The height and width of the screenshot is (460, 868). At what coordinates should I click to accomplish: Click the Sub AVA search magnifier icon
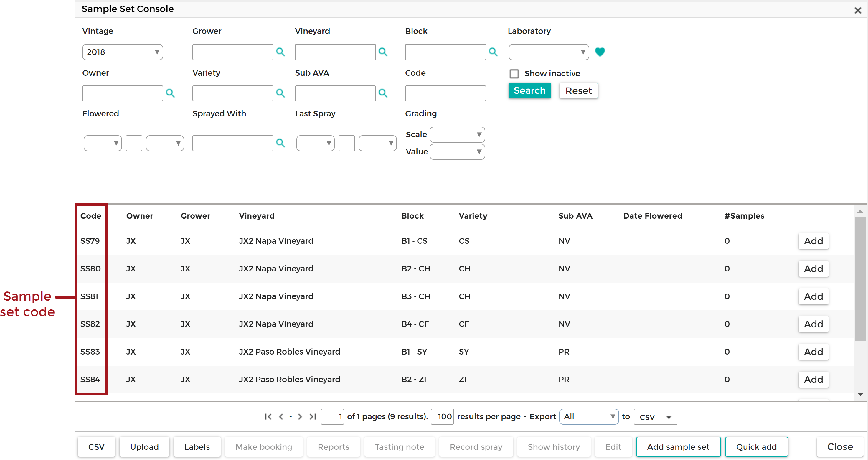click(383, 93)
